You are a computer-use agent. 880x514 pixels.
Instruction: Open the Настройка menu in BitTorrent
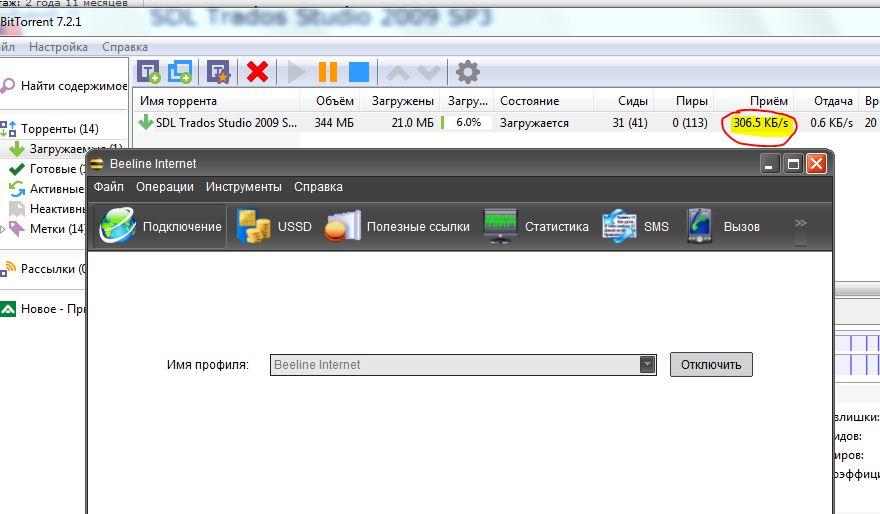point(58,47)
